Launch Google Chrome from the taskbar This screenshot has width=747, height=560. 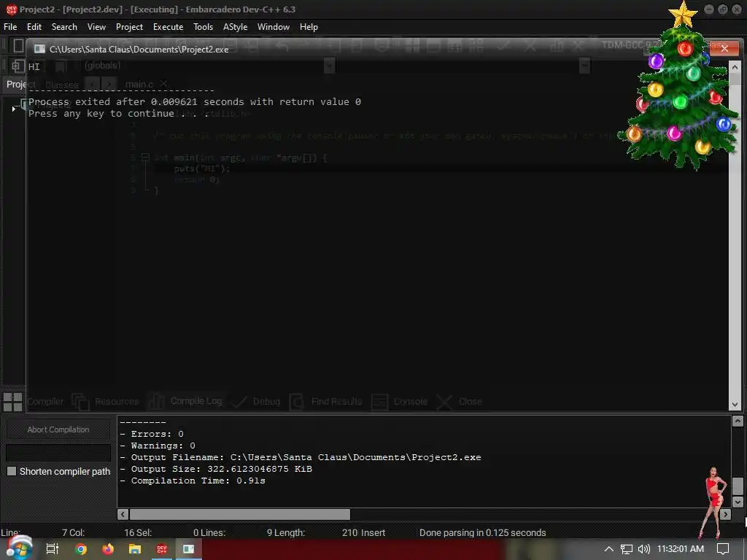click(81, 549)
